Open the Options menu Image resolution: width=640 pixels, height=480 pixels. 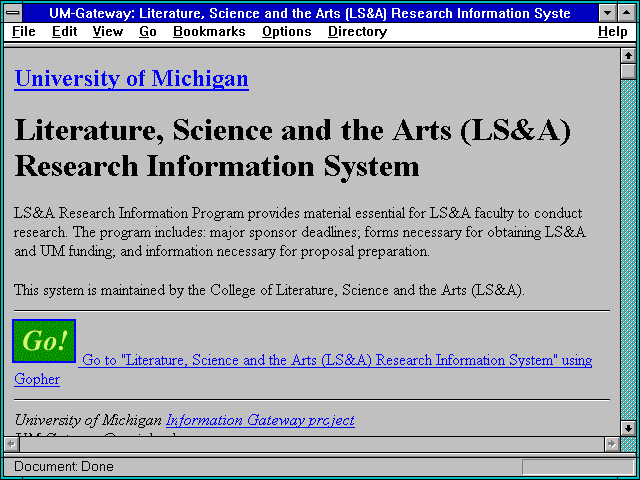click(x=287, y=32)
